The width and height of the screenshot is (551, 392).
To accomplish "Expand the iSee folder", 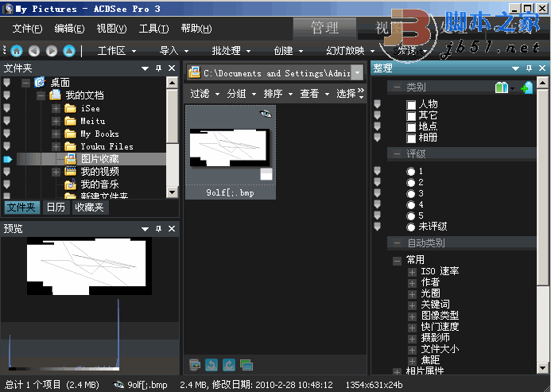I will click(x=56, y=109).
